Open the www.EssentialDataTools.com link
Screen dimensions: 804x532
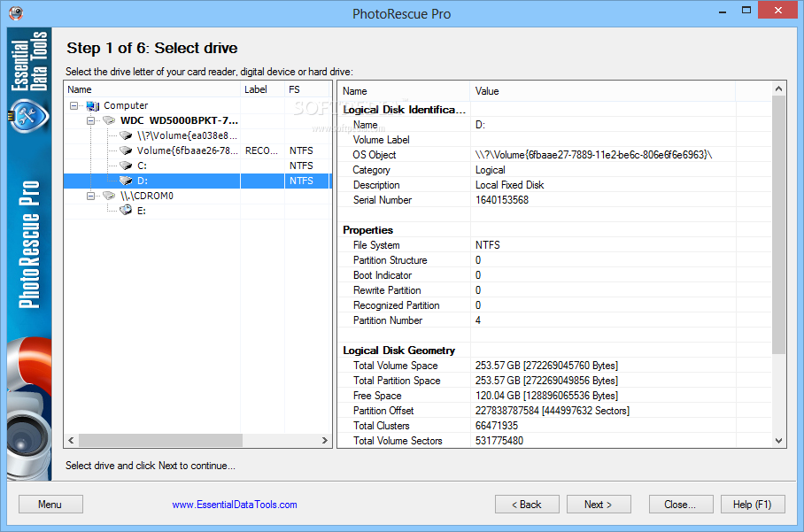point(235,505)
